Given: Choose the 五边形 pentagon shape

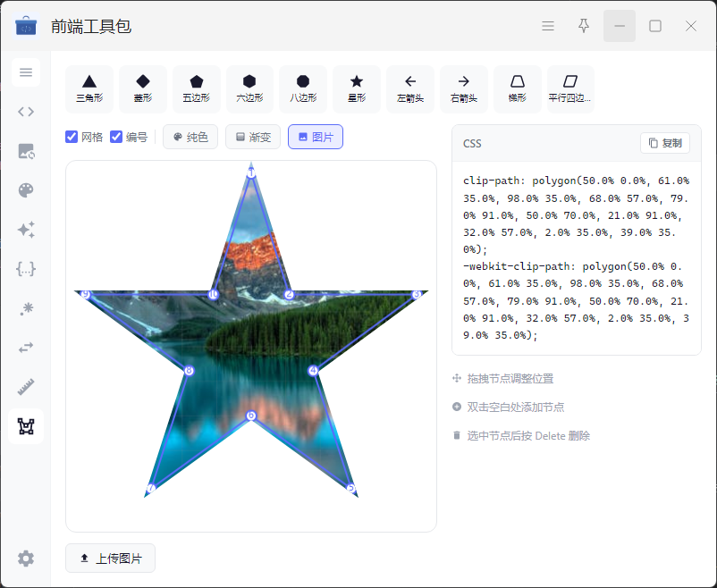Looking at the screenshot, I should [196, 89].
